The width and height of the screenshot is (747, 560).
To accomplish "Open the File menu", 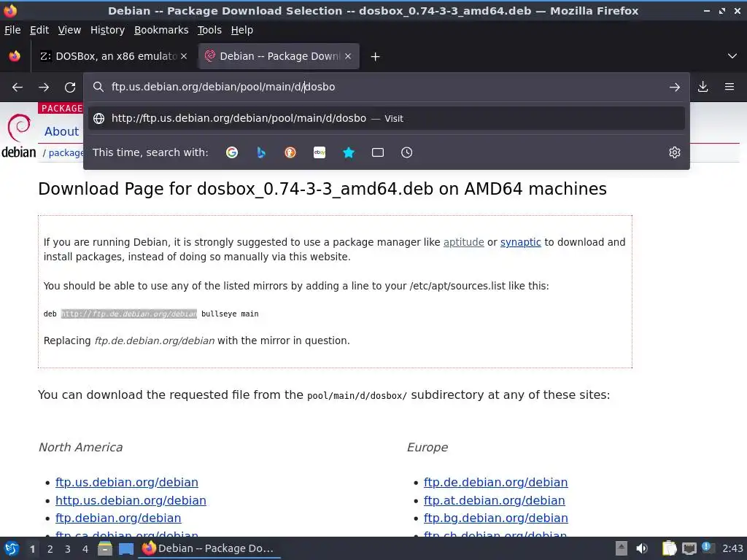I will (12, 30).
